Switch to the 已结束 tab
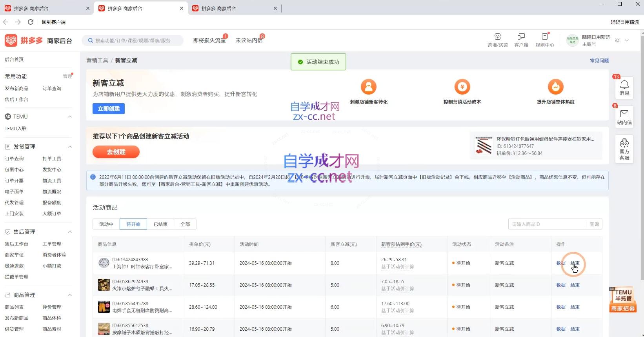Screen dimensions: 644x337 coord(160,224)
